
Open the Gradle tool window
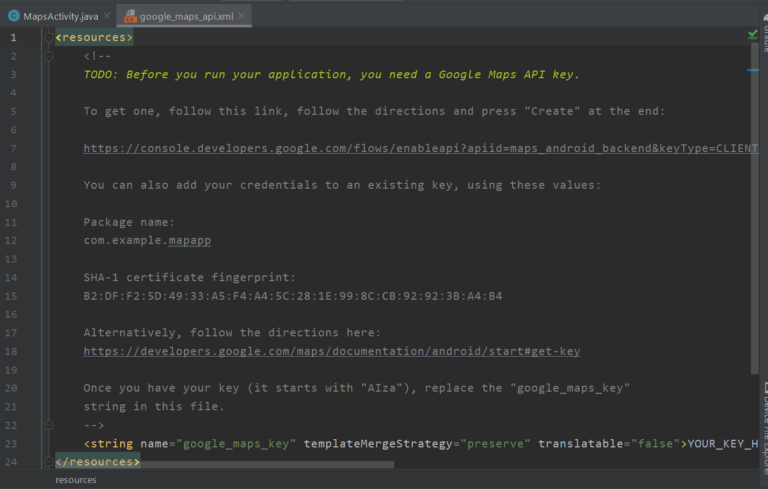pyautogui.click(x=764, y=40)
